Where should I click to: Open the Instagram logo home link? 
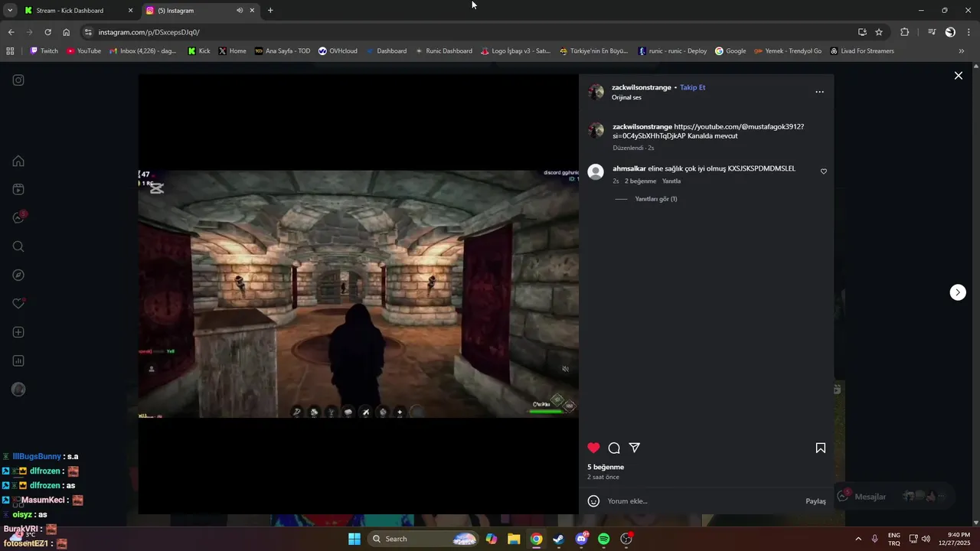18,80
